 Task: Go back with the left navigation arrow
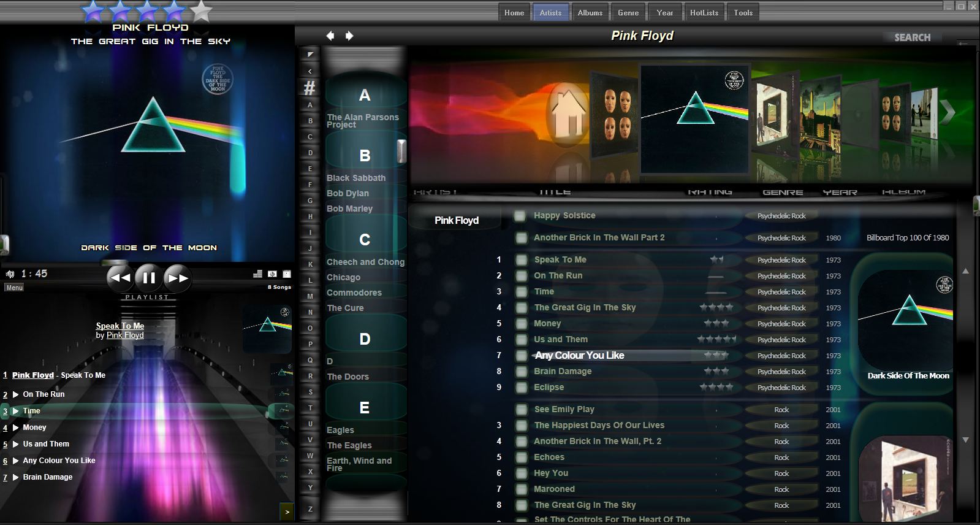330,36
